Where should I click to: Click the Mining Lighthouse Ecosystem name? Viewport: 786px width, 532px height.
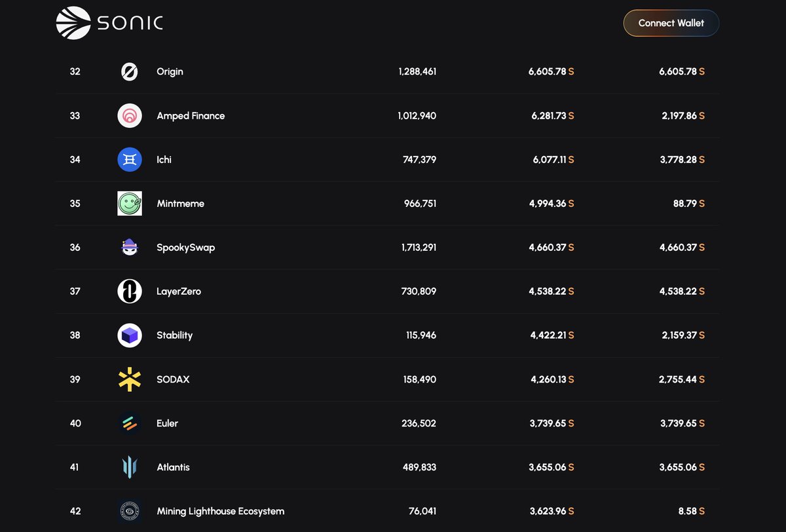[x=221, y=511]
